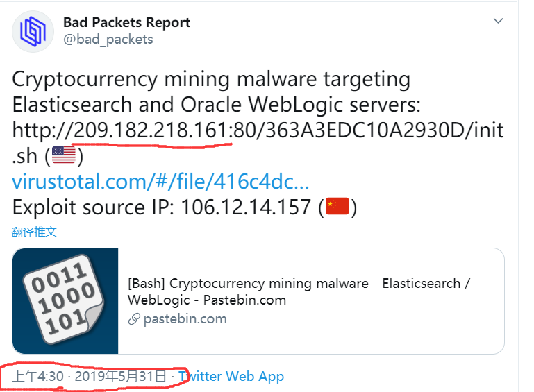Click the @bad_packets handle
This screenshot has height=392, width=534.
pos(108,39)
